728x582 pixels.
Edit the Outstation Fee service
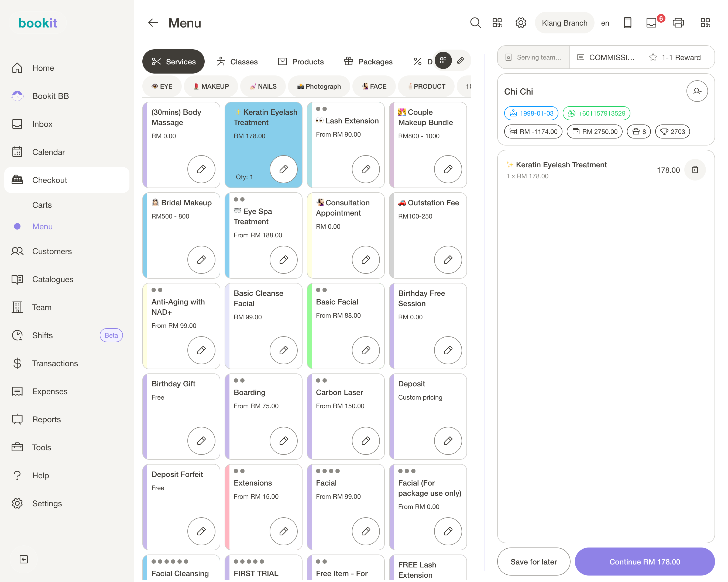tap(448, 259)
